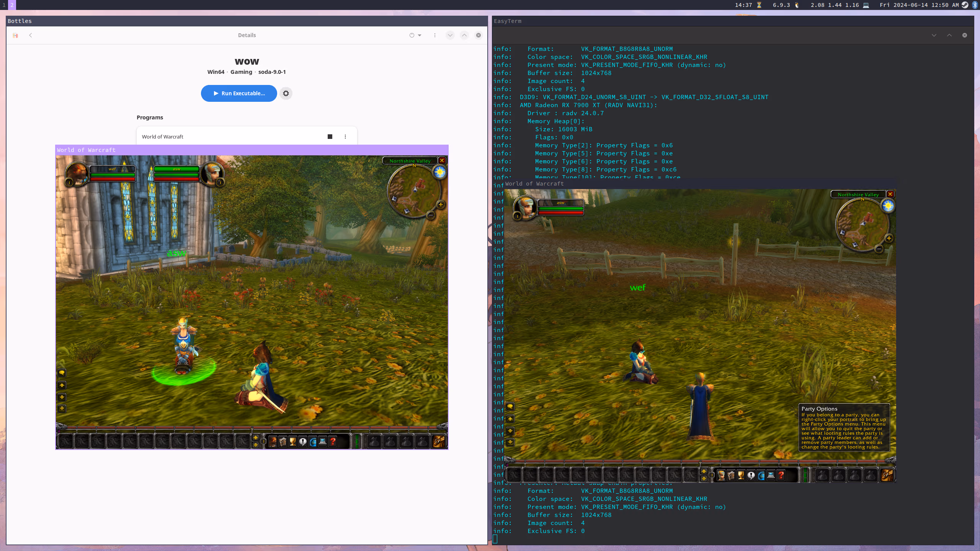Click the 6.9.3 kernel version in top bar
980x551 pixels.
tap(781, 5)
